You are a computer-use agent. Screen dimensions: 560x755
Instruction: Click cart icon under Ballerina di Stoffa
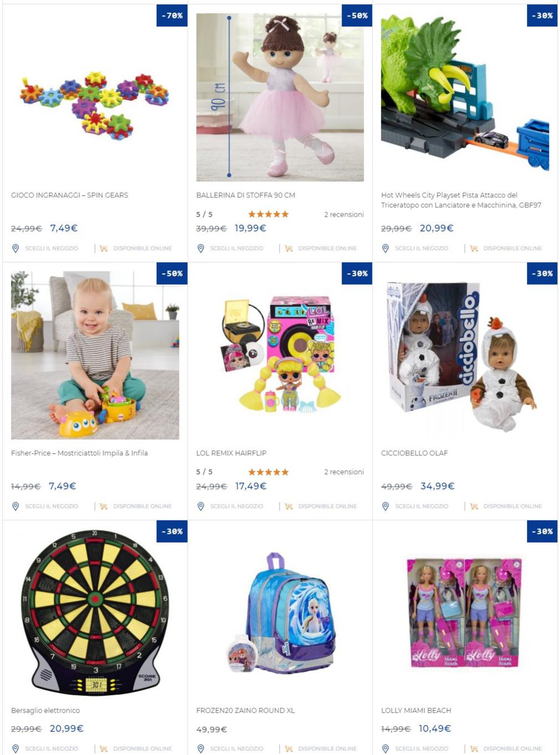coord(289,248)
